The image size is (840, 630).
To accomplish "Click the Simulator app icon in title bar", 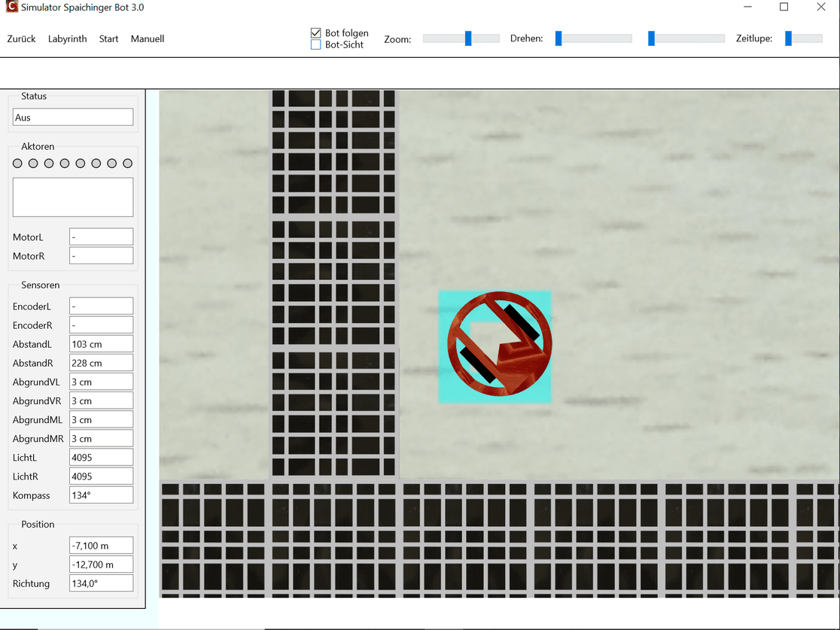I will [11, 8].
